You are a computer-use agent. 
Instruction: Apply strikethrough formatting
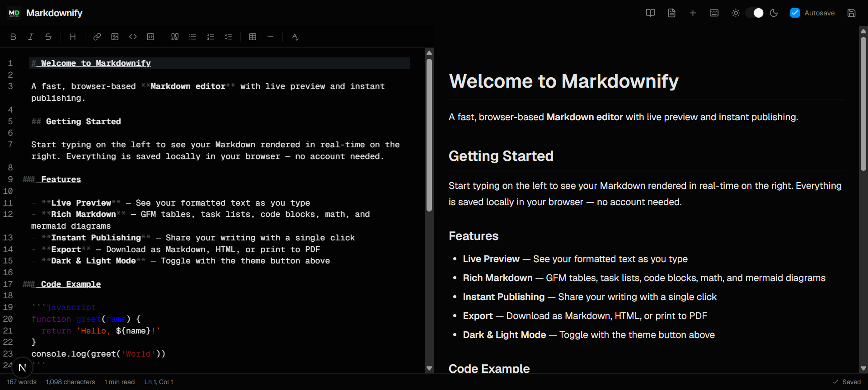point(48,37)
